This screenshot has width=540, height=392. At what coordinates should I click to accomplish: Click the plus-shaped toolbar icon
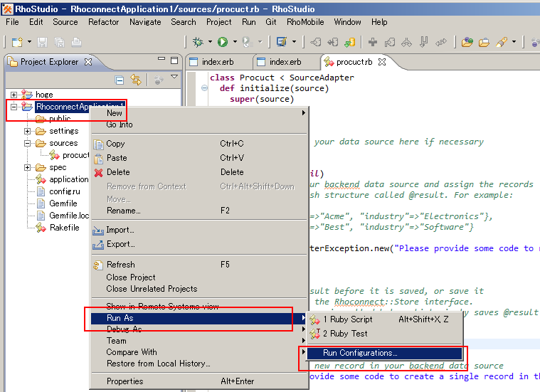(x=373, y=42)
